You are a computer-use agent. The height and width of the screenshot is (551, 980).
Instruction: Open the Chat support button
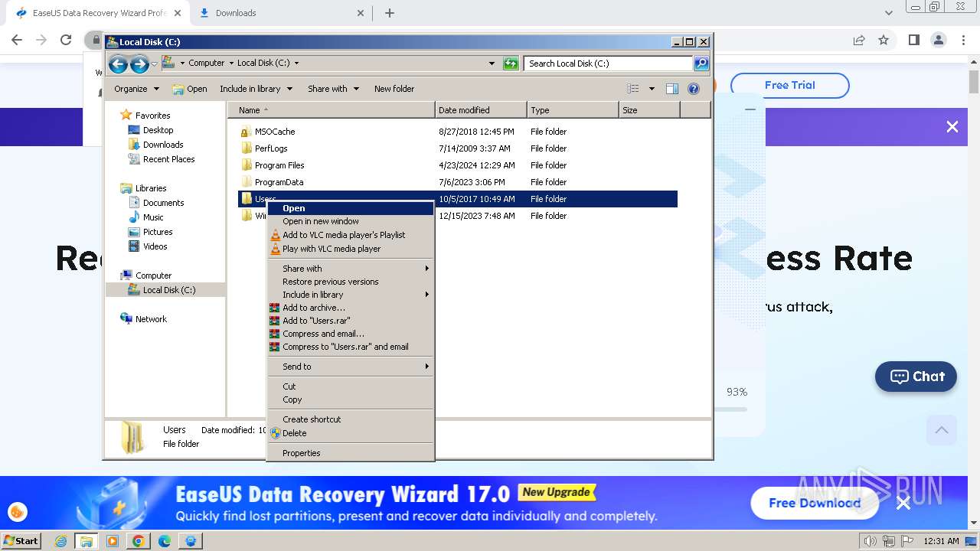pos(916,377)
